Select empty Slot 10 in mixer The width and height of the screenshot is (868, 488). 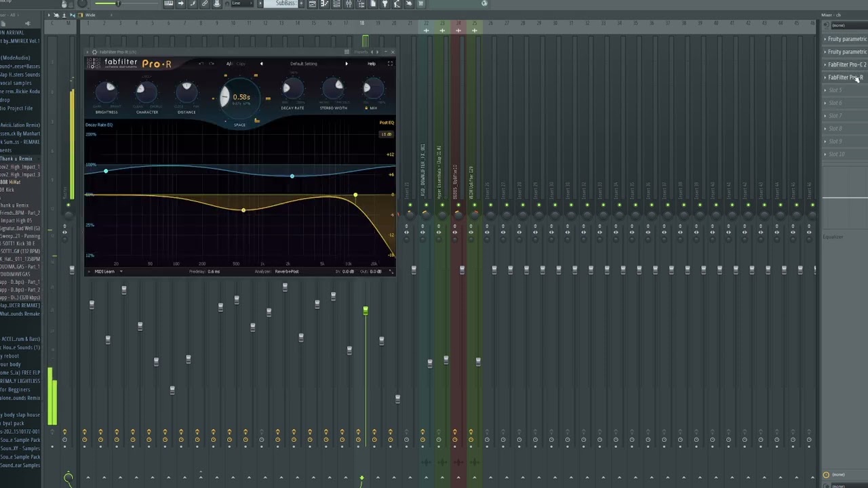(x=845, y=155)
